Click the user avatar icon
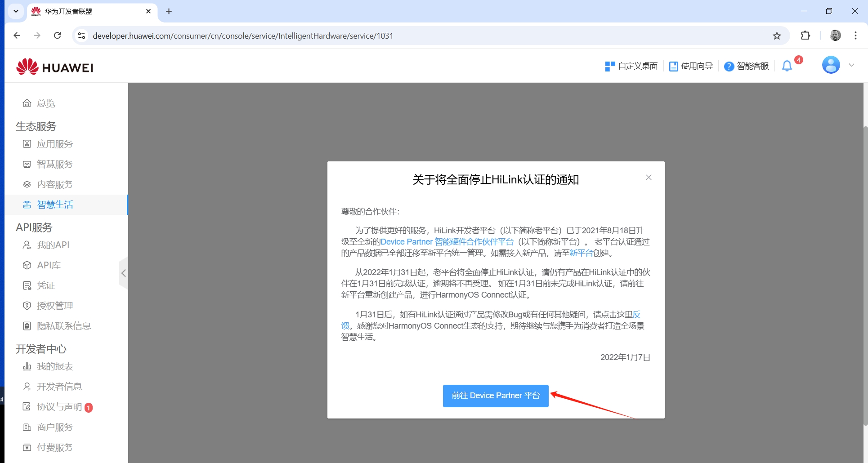The height and width of the screenshot is (463, 868). click(831, 65)
